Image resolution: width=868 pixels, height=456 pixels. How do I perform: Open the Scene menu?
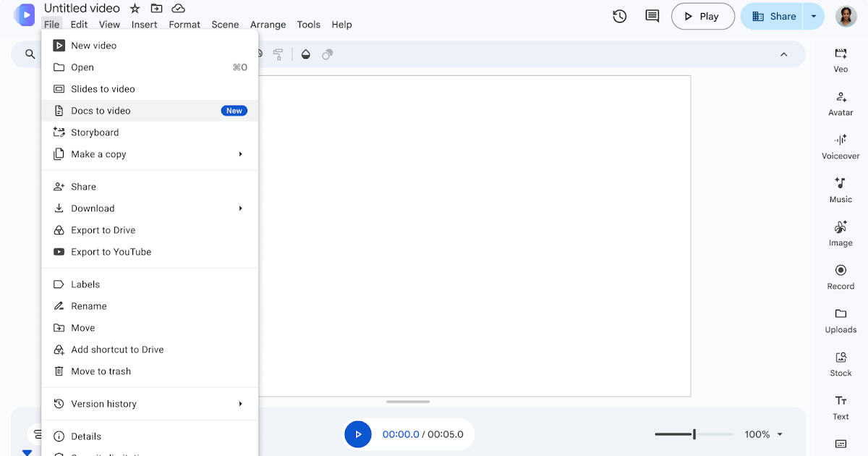pyautogui.click(x=225, y=25)
